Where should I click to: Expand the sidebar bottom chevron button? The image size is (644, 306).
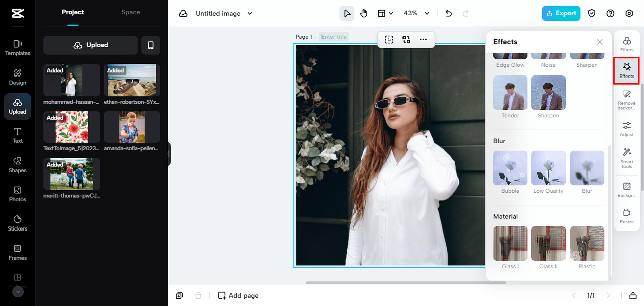coord(18,291)
